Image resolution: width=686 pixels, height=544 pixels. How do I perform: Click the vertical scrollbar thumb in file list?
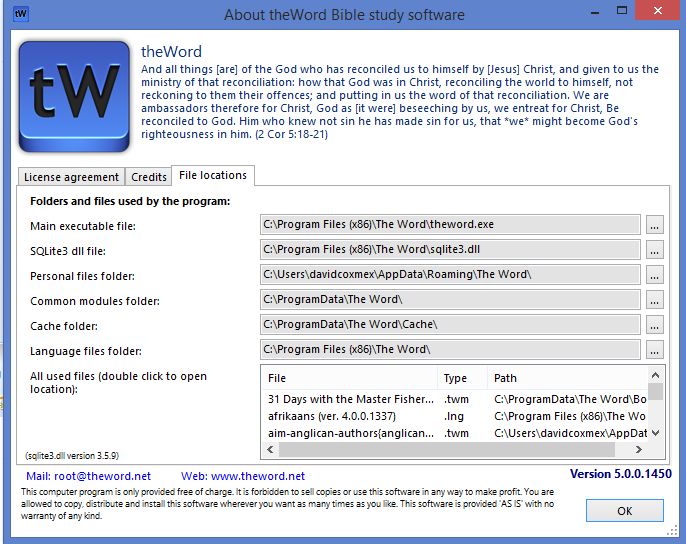click(655, 391)
